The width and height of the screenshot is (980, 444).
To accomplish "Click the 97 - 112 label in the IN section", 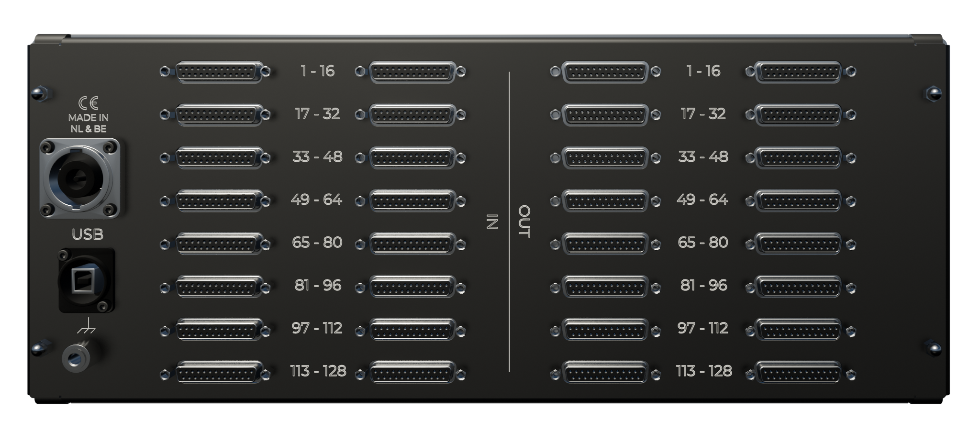I will coord(317,328).
